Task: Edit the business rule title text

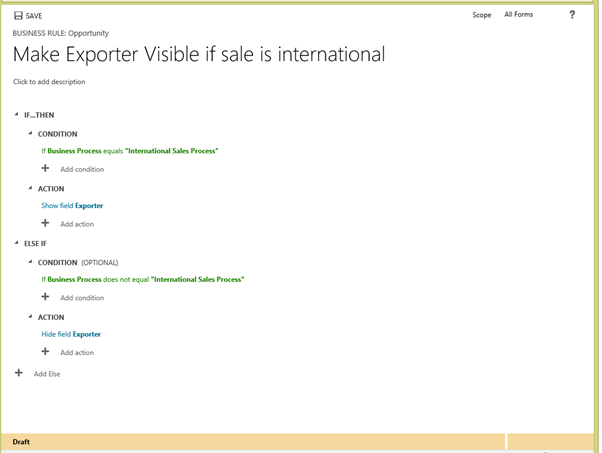Action: click(198, 55)
